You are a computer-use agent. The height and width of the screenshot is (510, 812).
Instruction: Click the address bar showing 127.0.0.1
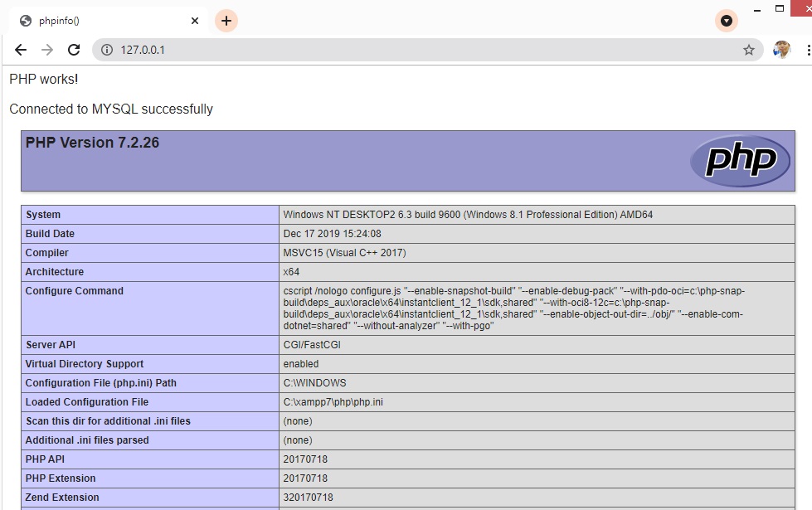[x=415, y=50]
